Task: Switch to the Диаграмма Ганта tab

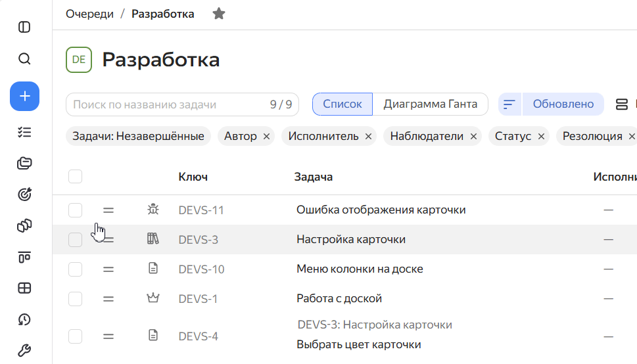Action: coord(430,104)
